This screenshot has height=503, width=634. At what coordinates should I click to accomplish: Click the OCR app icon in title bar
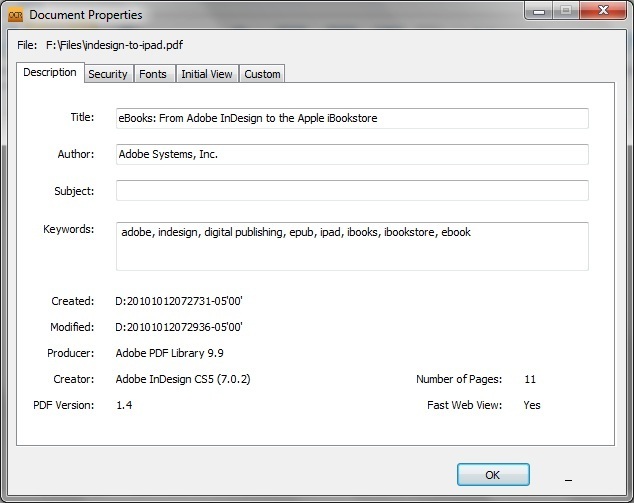coord(16,15)
